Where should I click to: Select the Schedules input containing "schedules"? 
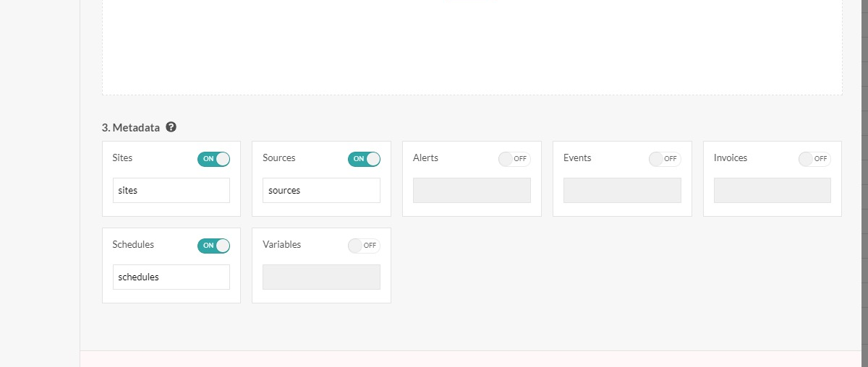coord(171,277)
